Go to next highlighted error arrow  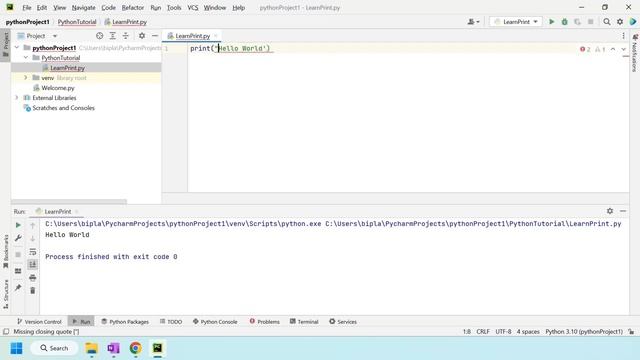[623, 49]
